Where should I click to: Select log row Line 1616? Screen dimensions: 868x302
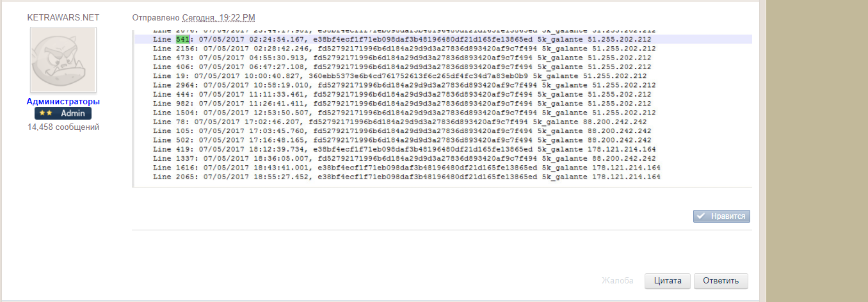[x=407, y=168]
